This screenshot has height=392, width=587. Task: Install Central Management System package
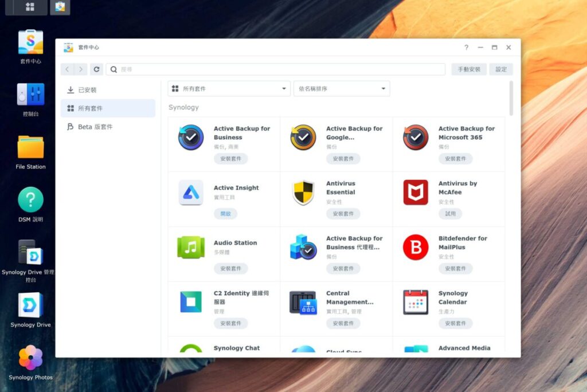click(x=343, y=323)
